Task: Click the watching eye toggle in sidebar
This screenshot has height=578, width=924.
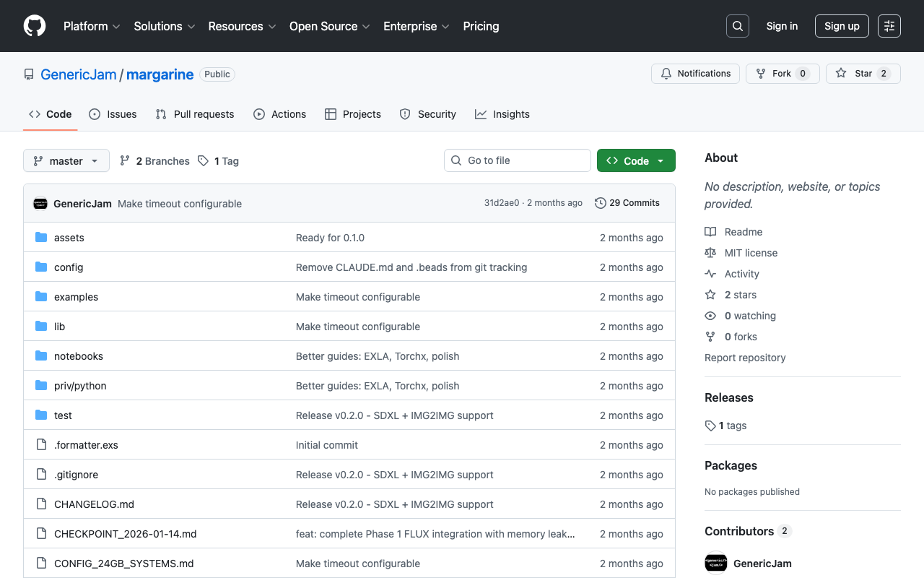Action: coord(711,316)
